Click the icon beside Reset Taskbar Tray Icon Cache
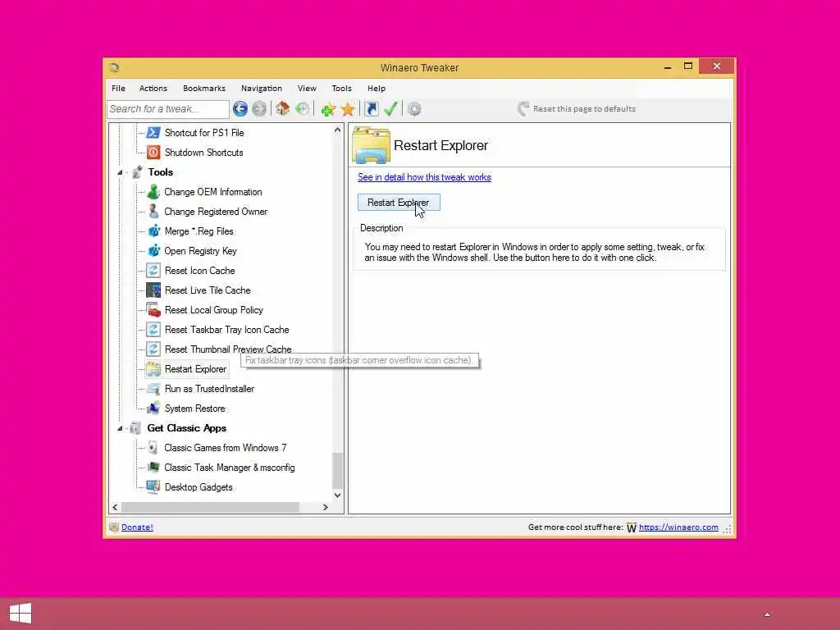The width and height of the screenshot is (840, 630). coord(153,330)
